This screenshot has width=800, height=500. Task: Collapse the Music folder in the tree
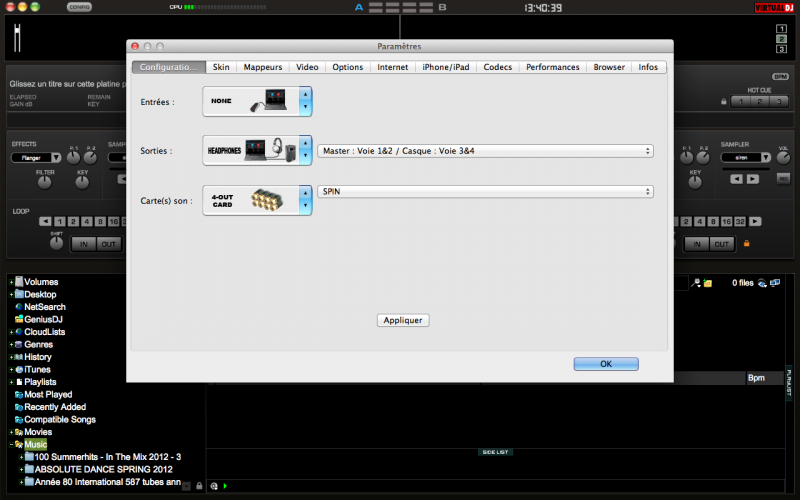pyautogui.click(x=12, y=444)
